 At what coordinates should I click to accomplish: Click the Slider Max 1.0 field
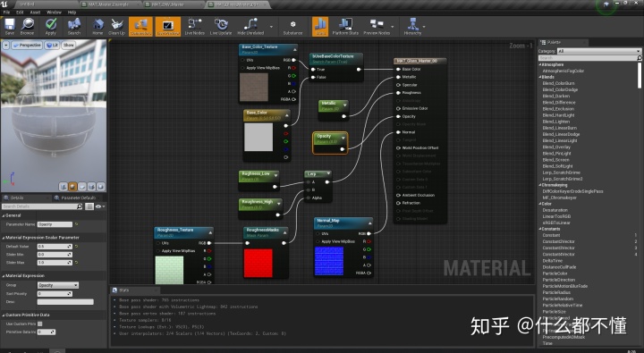tap(55, 262)
